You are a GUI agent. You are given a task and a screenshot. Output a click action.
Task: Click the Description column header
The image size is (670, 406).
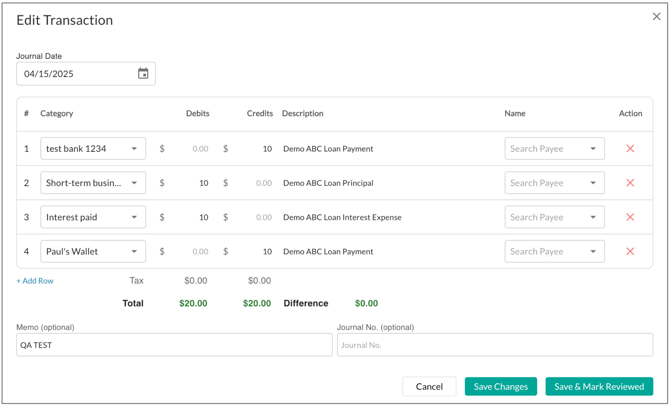[303, 113]
